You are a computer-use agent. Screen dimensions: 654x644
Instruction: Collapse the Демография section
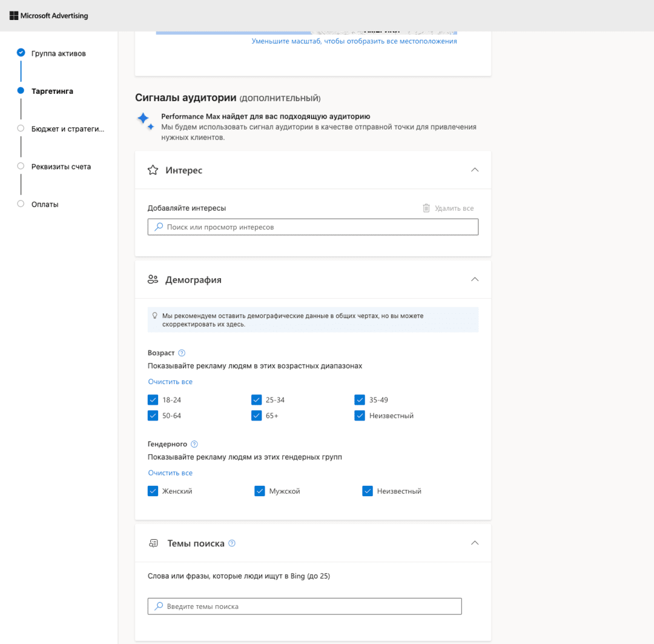(475, 279)
